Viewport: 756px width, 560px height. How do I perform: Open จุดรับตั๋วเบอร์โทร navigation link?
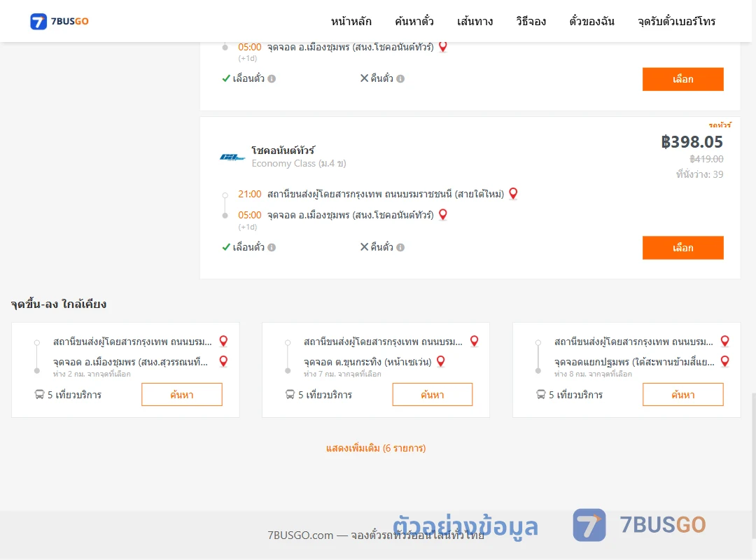676,21
